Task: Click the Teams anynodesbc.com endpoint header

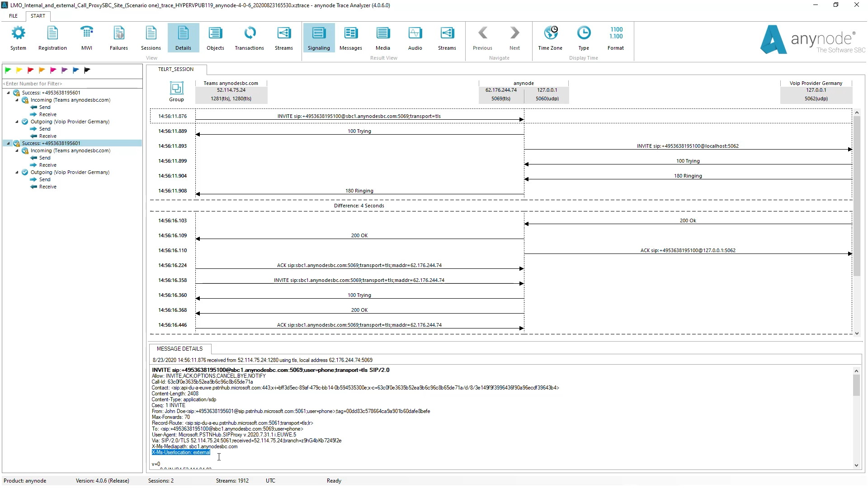Action: point(231,92)
